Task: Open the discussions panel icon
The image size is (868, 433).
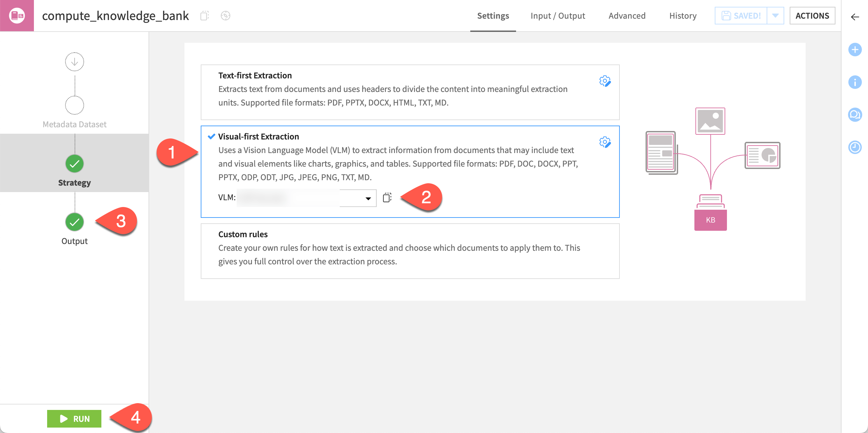Action: coord(855,115)
